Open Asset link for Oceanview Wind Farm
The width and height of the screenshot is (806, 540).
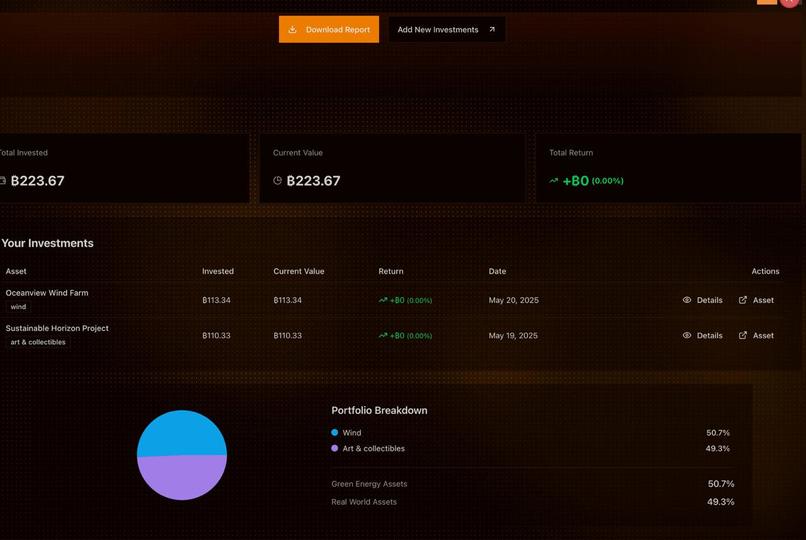(756, 300)
